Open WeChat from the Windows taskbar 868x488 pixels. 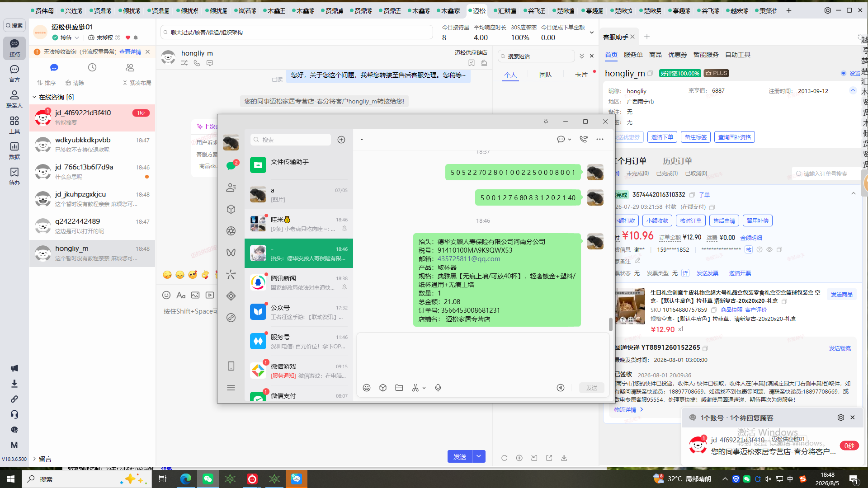[x=208, y=479]
